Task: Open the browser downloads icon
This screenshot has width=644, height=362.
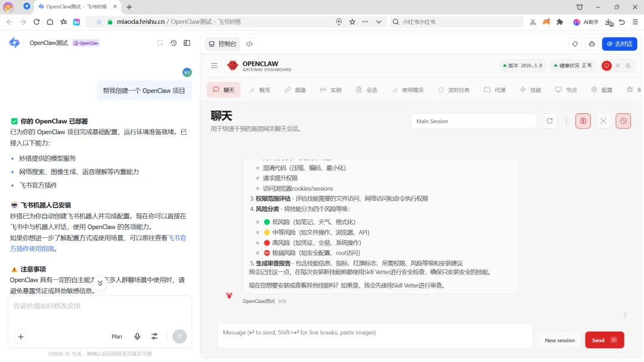Action: 609,22
